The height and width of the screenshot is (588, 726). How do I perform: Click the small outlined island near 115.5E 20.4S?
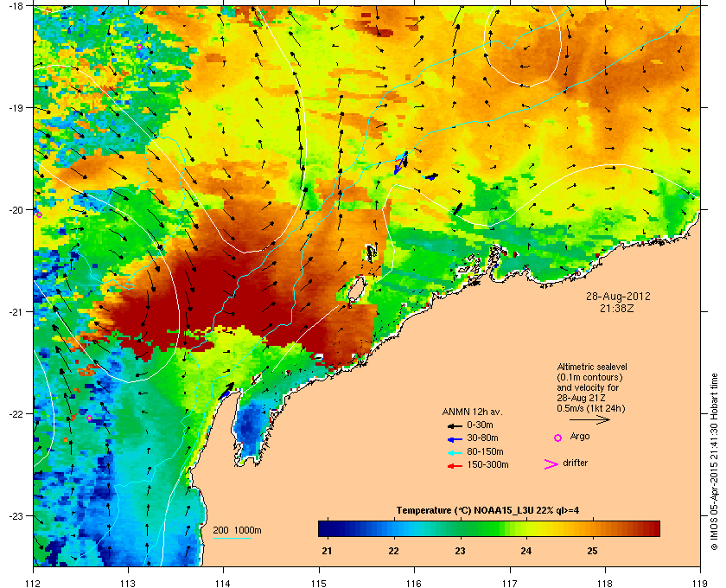(371, 253)
